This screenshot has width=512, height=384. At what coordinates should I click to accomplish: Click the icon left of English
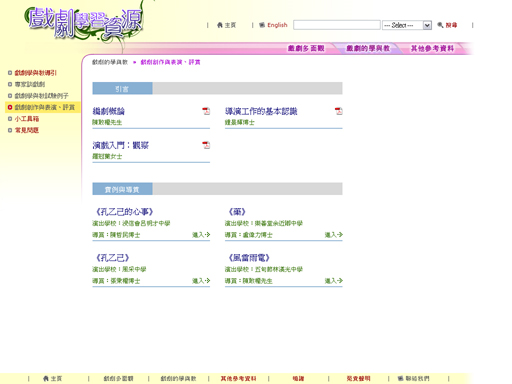point(262,25)
